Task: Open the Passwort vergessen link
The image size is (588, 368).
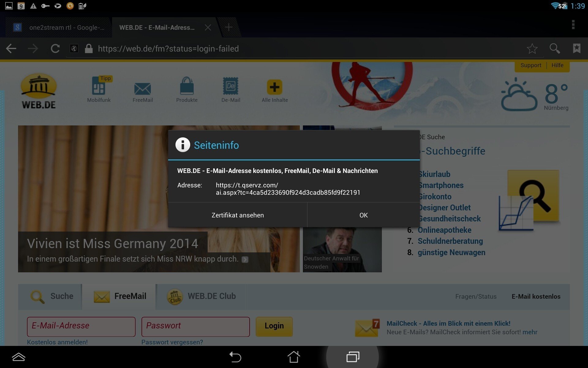Action: tap(172, 342)
